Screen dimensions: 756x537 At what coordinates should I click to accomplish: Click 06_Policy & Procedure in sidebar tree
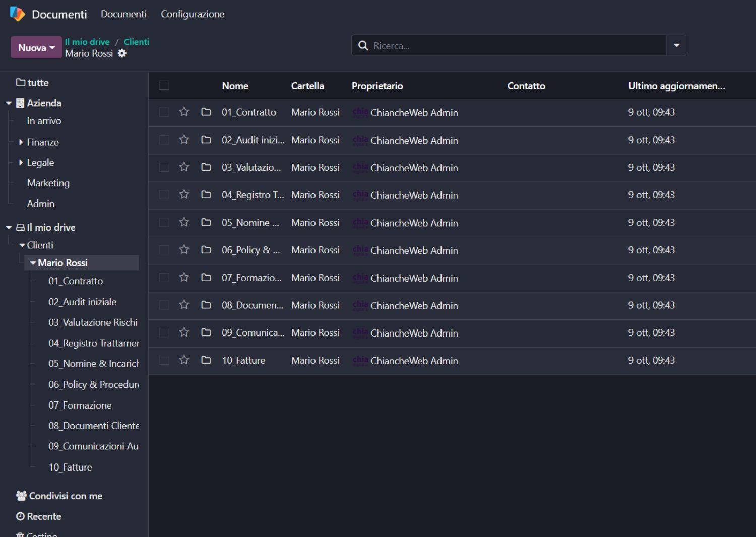(94, 384)
